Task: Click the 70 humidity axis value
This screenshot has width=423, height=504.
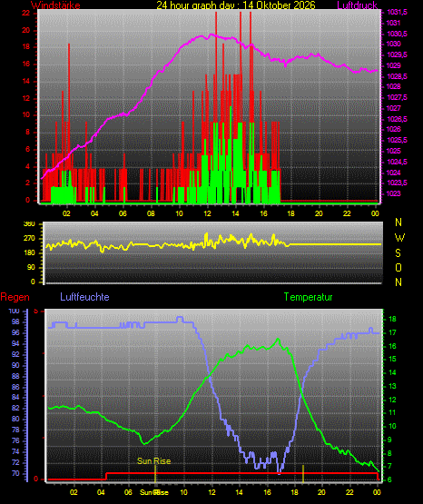Action: pos(15,473)
